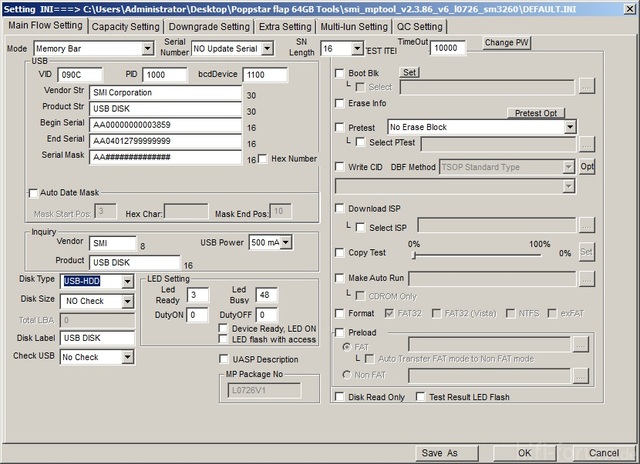Enable the Boot Blk checkbox

tap(340, 73)
